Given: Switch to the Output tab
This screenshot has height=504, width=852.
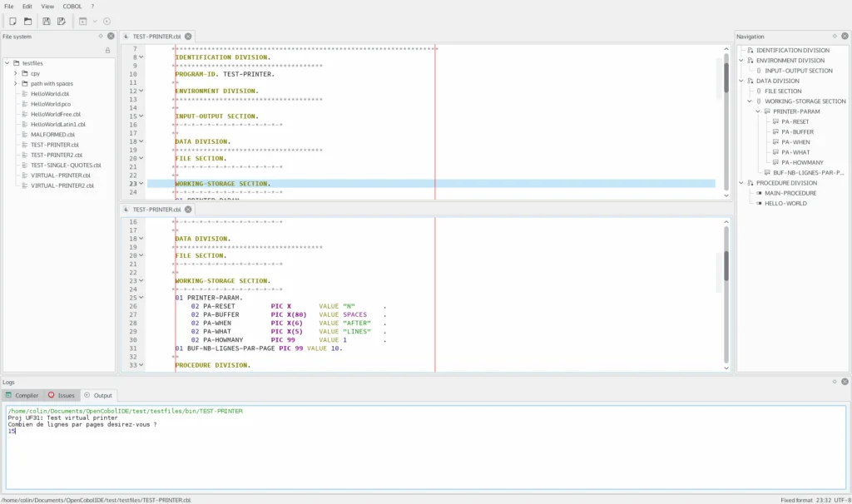Looking at the screenshot, I should [98, 395].
